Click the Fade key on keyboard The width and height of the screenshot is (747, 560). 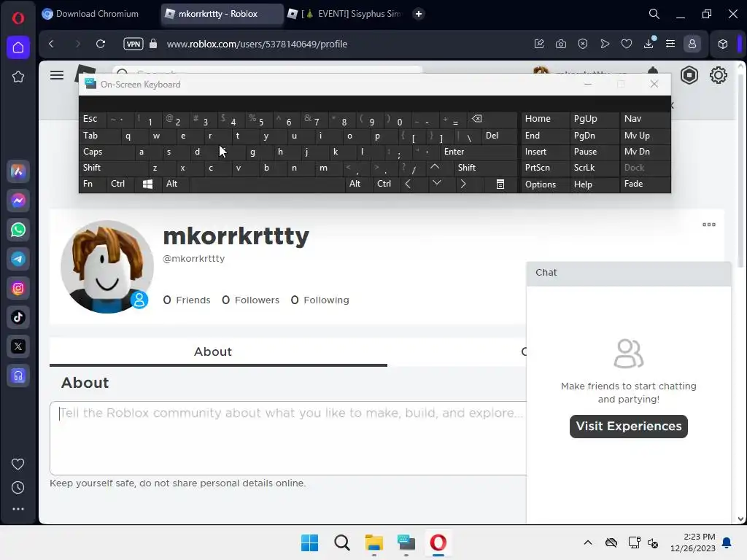click(644, 184)
